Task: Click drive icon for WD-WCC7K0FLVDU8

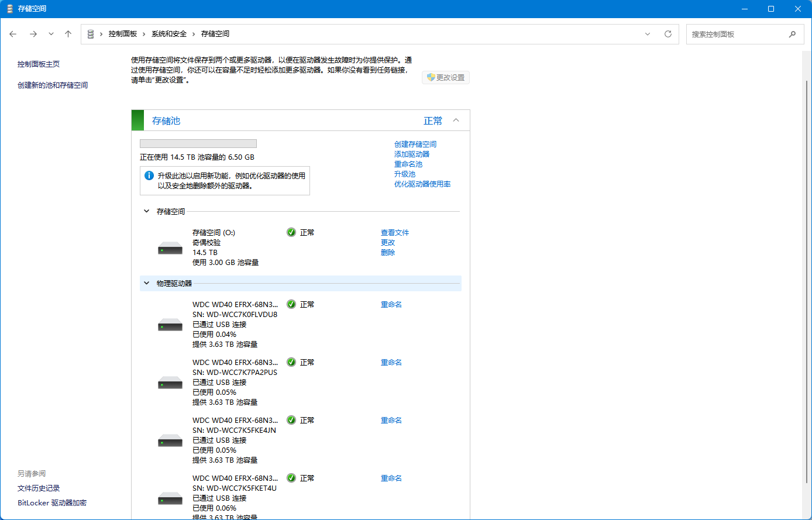Action: click(170, 325)
